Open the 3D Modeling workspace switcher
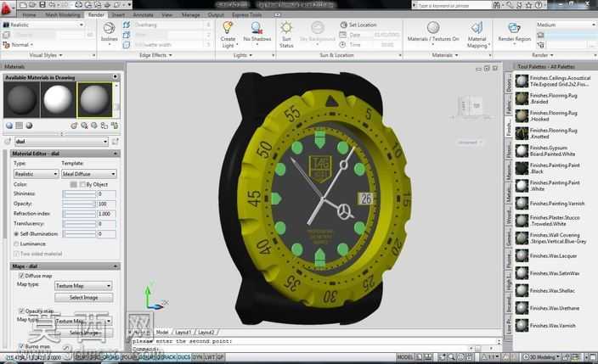598x364 pixels. [543, 357]
